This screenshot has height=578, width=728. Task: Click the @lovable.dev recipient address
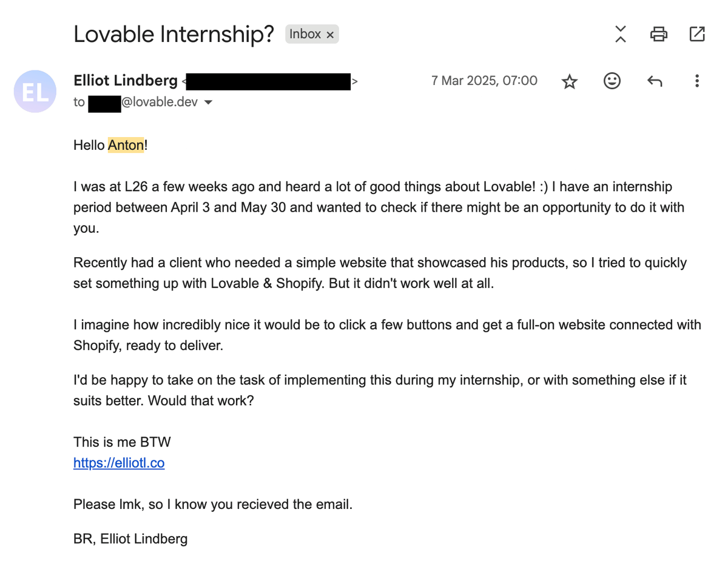(x=160, y=102)
